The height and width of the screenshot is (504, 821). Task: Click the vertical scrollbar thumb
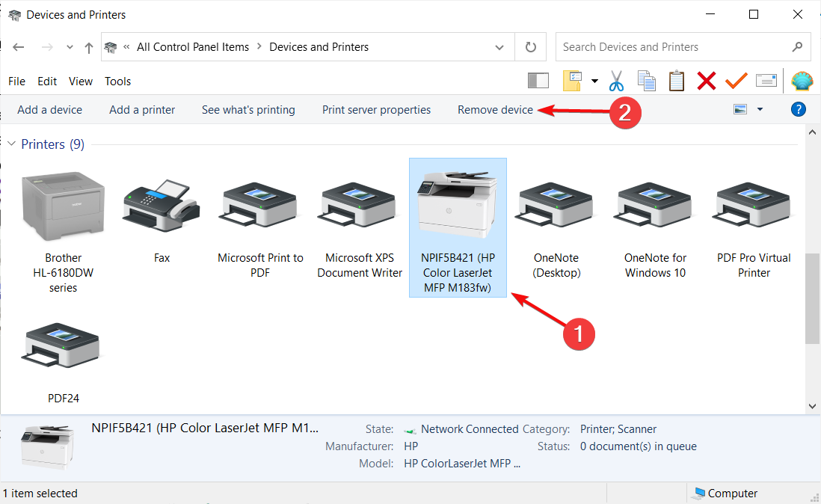pos(812,298)
